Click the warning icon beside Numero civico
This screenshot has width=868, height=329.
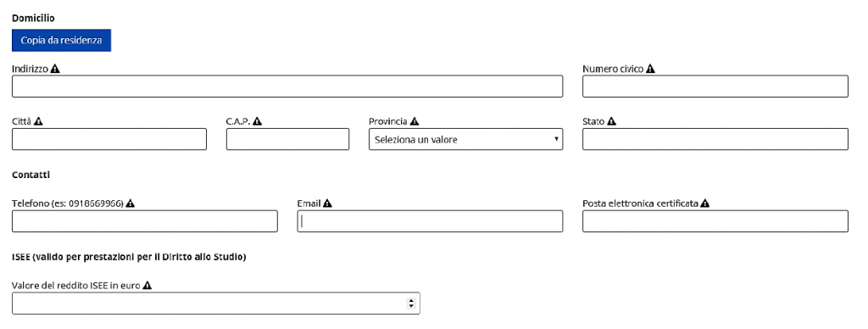(x=650, y=70)
